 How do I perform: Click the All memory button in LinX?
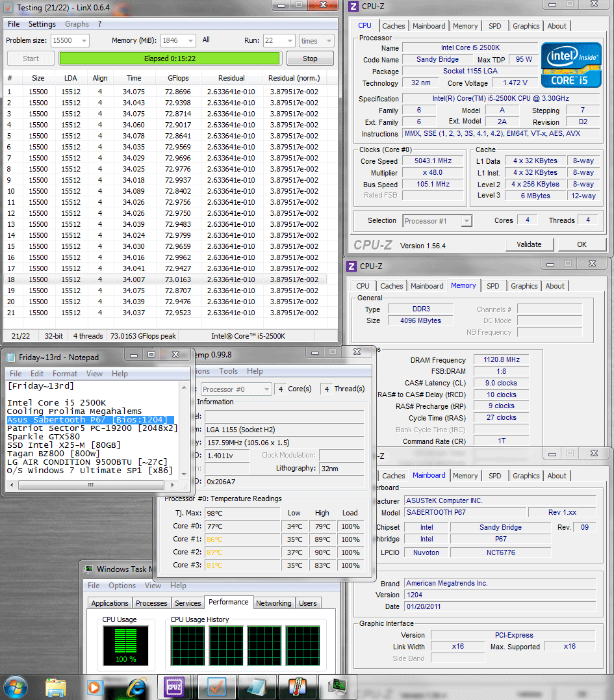(206, 40)
